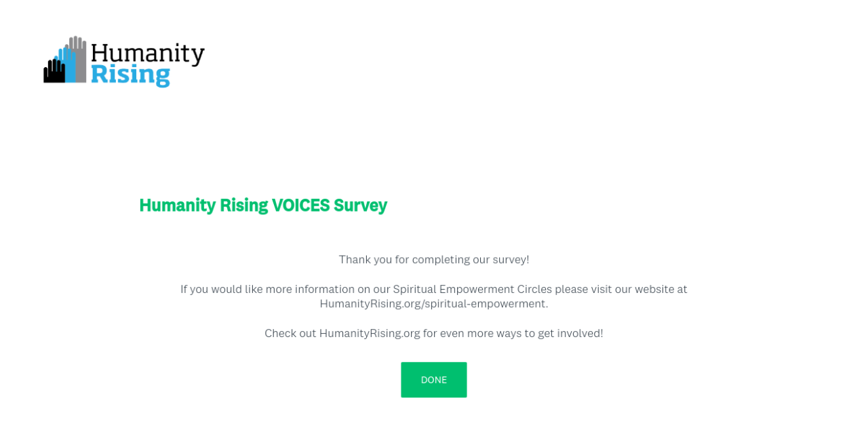Click the word "Survey" in the green title
868x447 pixels.
tap(360, 205)
